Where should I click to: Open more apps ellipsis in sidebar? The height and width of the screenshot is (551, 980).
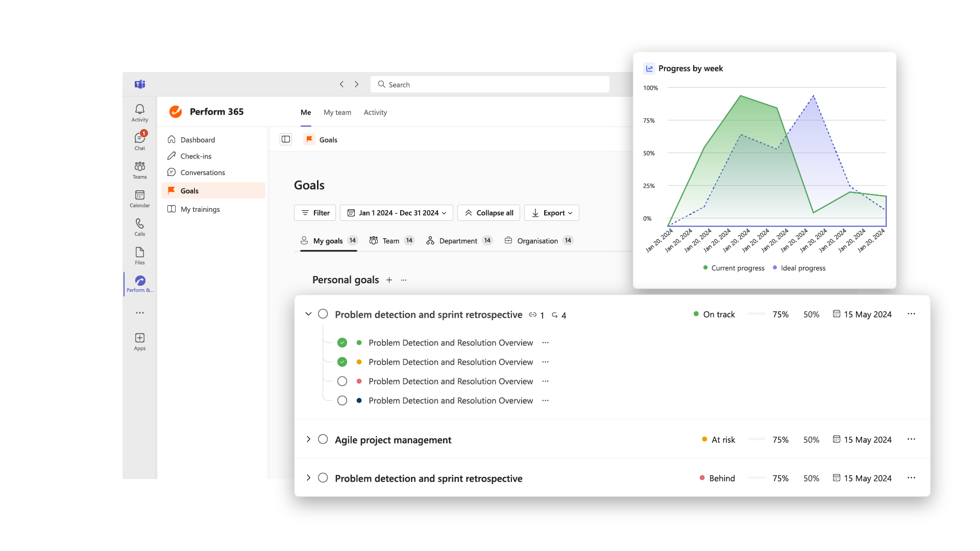pyautogui.click(x=140, y=313)
